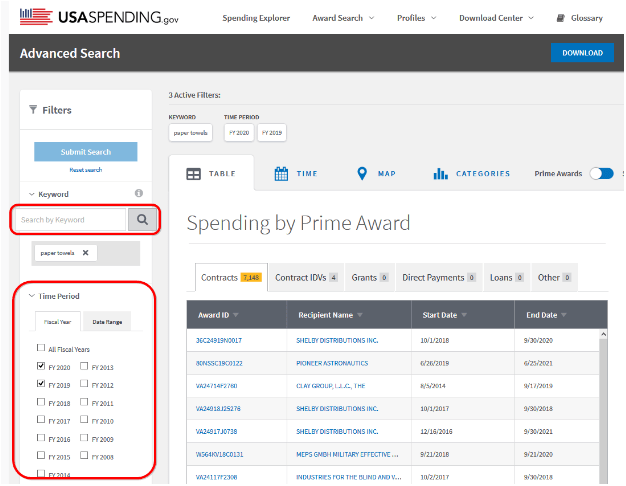
Task: Check the FY 2010 checkbox
Action: tap(84, 419)
